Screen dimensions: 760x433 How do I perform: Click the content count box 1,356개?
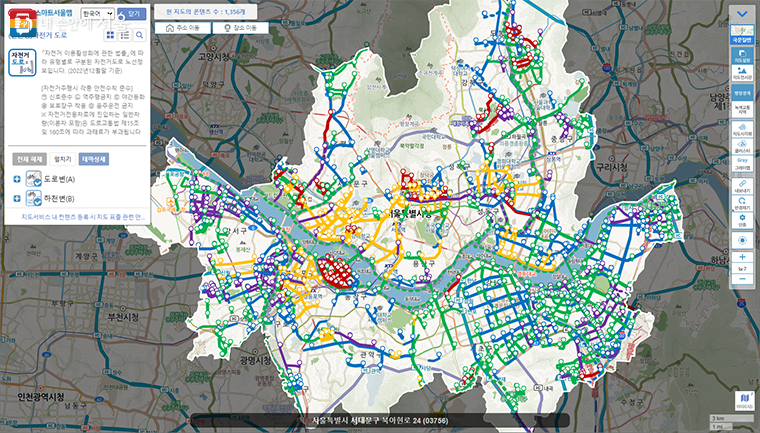click(x=206, y=12)
